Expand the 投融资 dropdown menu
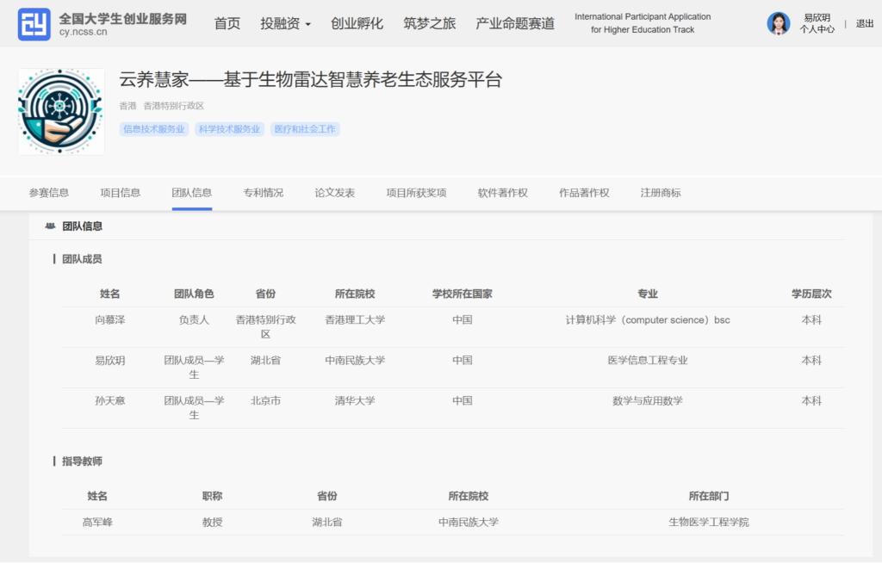 (x=285, y=24)
